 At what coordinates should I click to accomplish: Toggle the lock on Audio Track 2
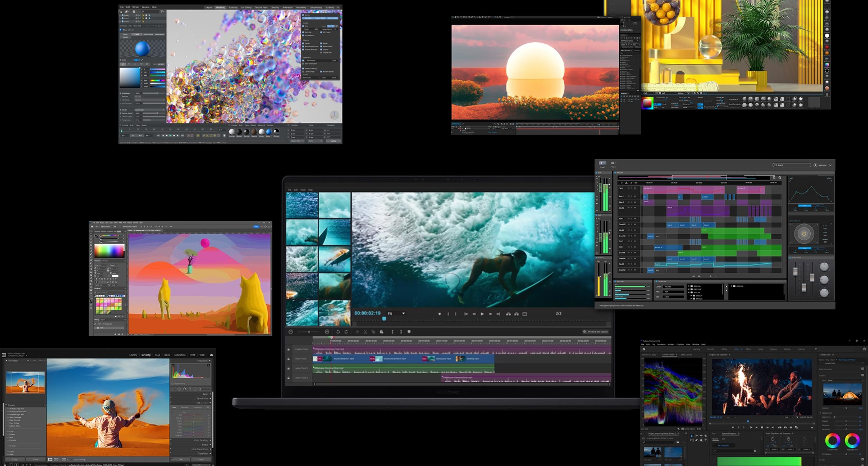coord(289,378)
